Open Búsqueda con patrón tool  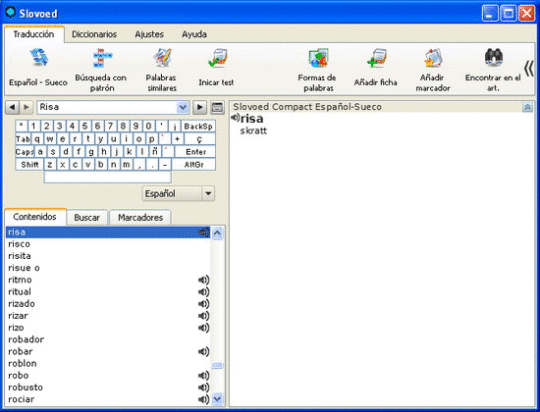(102, 58)
